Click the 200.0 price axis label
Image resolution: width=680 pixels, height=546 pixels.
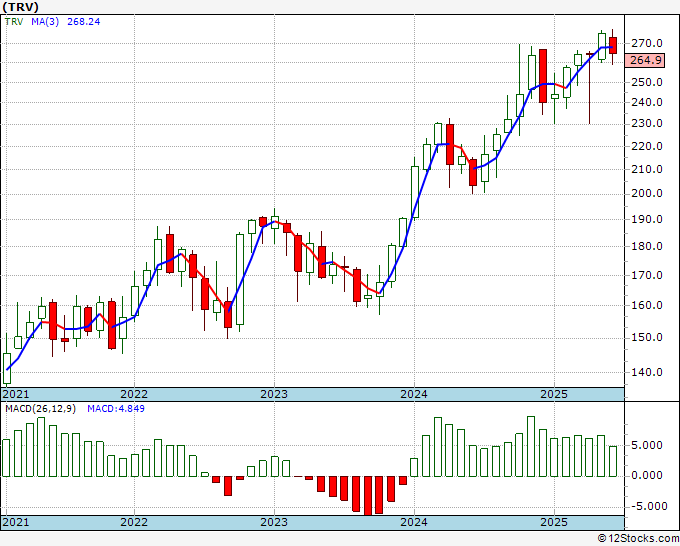pyautogui.click(x=647, y=193)
